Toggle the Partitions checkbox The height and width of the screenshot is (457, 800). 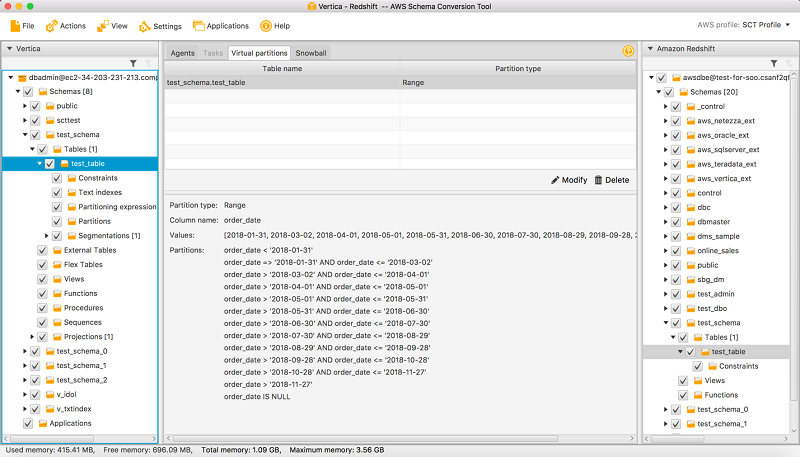(57, 221)
